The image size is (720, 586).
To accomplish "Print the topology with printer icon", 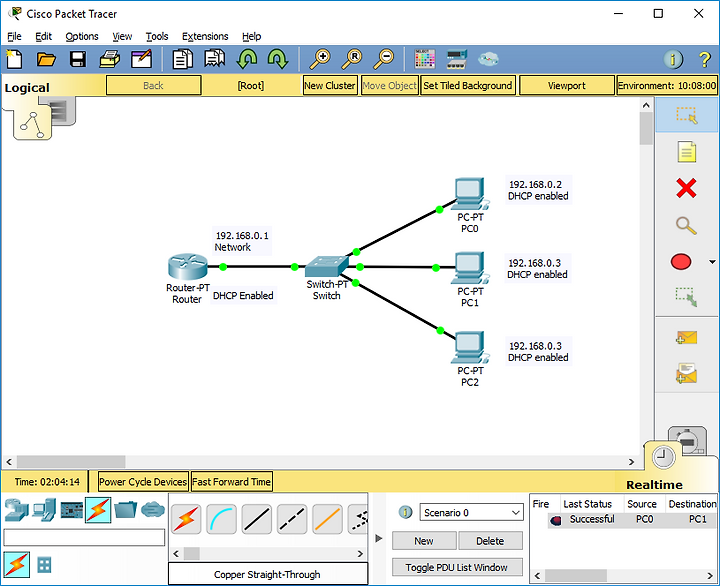I will [x=110, y=60].
